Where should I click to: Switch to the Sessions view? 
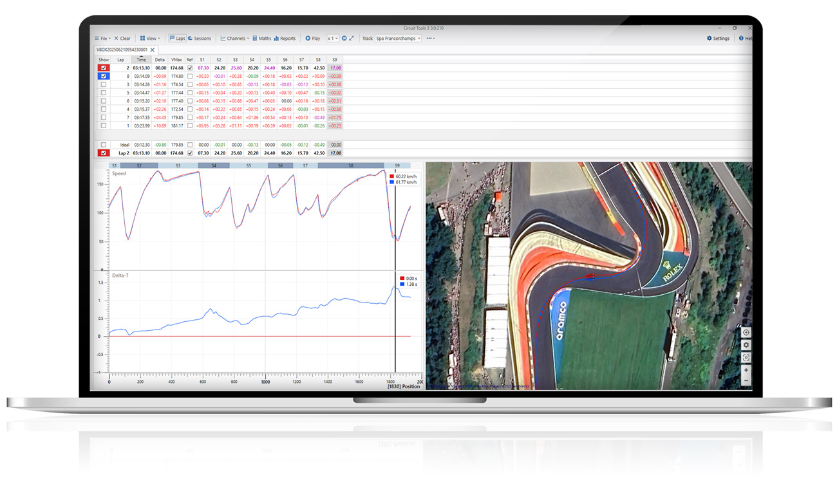click(199, 39)
